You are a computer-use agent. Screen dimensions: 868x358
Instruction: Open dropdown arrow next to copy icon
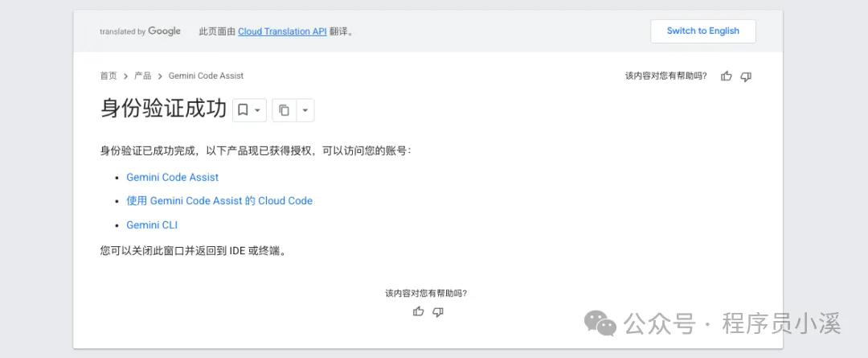point(305,110)
